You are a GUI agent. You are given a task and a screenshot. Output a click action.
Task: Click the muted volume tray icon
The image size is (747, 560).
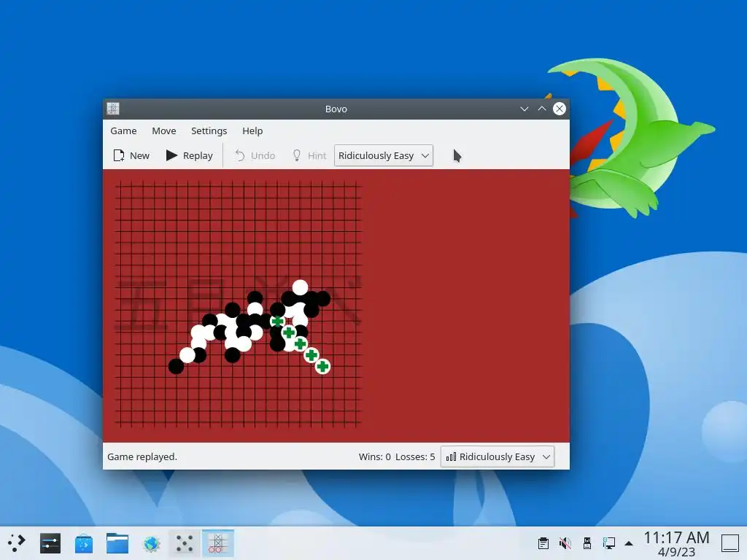click(565, 542)
